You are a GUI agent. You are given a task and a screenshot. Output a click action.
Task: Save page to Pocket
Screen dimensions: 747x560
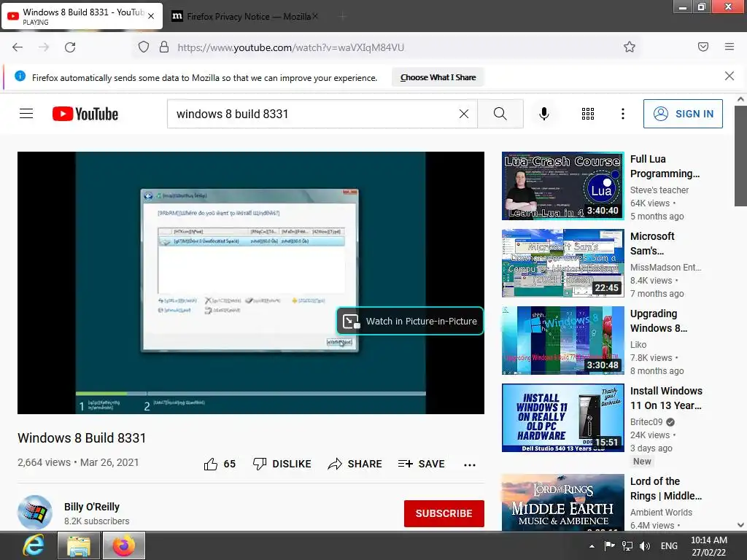(703, 47)
